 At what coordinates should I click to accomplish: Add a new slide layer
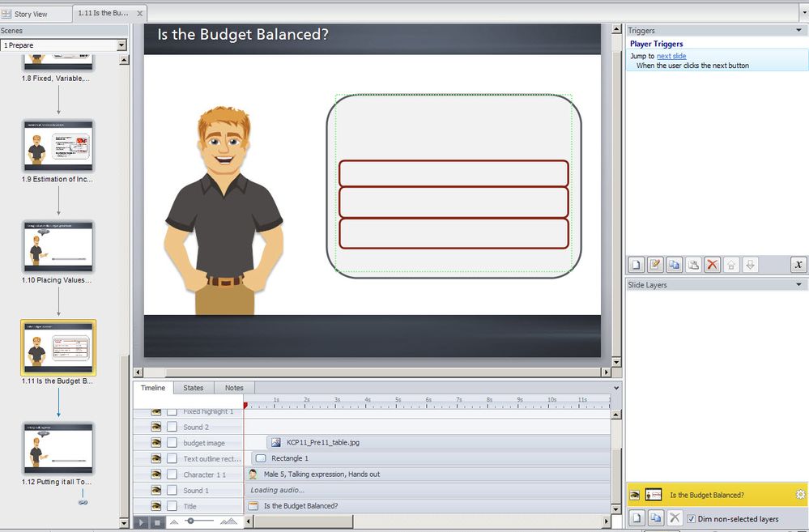click(637, 518)
